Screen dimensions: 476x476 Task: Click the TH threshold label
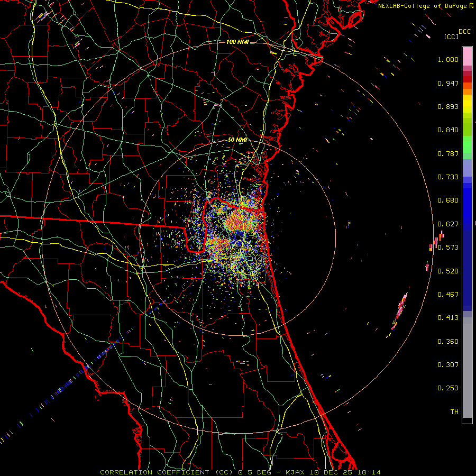pyautogui.click(x=454, y=412)
